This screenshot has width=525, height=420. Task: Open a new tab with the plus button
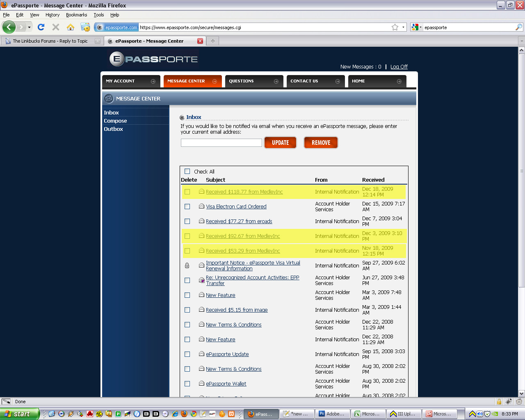[x=212, y=41]
